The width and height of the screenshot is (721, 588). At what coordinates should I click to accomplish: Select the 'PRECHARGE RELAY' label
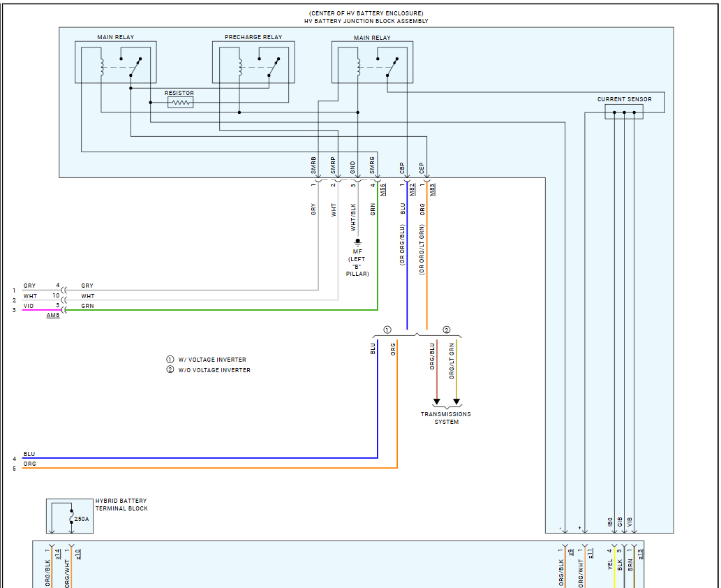pos(253,37)
